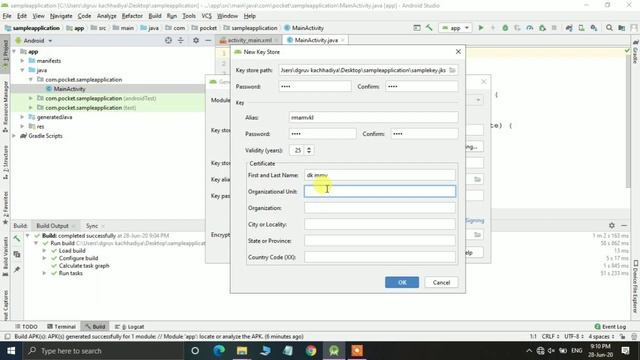Click pin icon in Build panel sidebar
The height and width of the screenshot is (360, 640).
click(x=17, y=269)
